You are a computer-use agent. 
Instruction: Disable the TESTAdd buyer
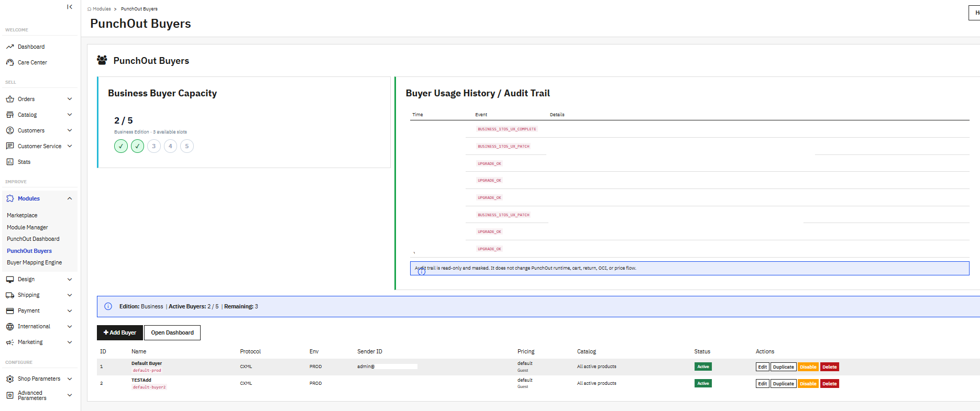pos(808,384)
